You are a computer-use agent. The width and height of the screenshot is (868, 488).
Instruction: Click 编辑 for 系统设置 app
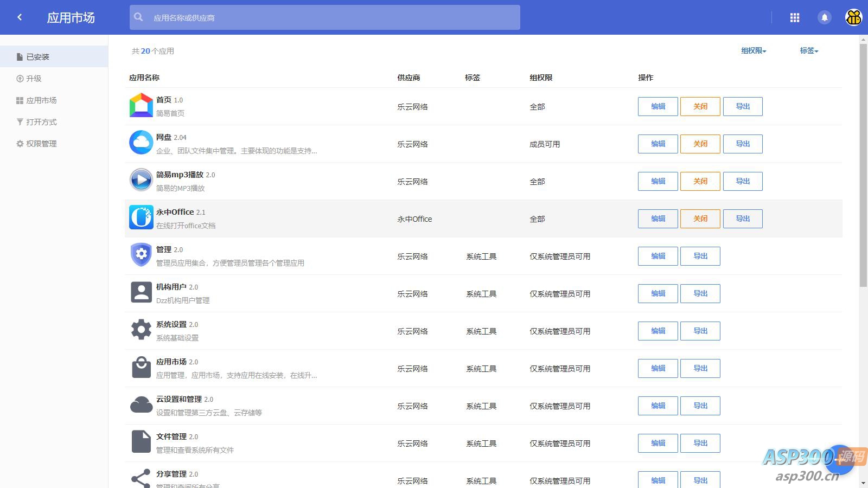tap(658, 331)
